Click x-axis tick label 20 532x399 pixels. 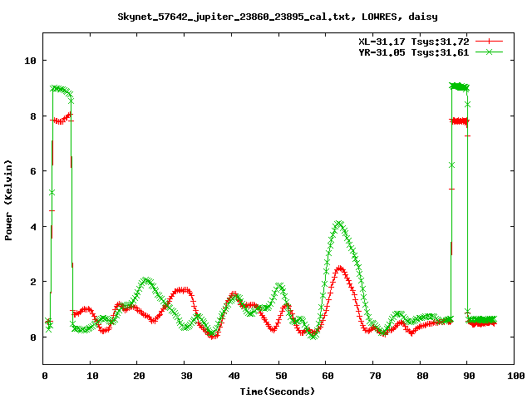click(x=139, y=376)
